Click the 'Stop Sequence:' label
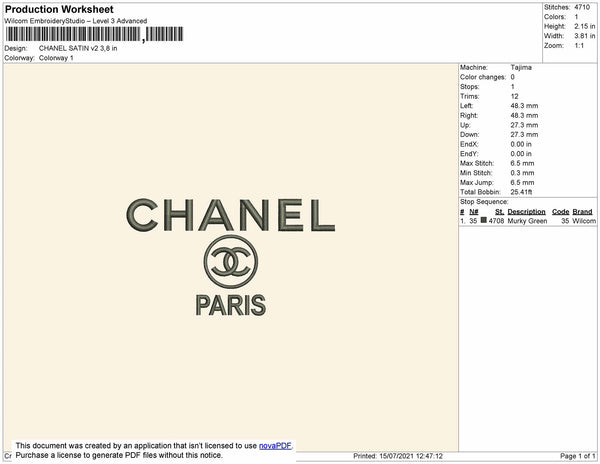The height and width of the screenshot is (464, 600). (484, 202)
